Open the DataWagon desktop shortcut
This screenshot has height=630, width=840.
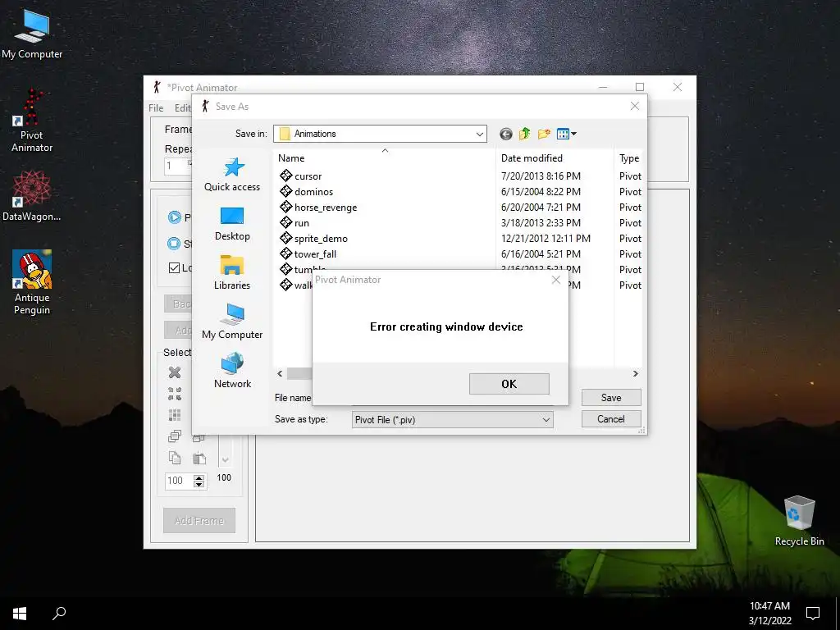pyautogui.click(x=32, y=196)
